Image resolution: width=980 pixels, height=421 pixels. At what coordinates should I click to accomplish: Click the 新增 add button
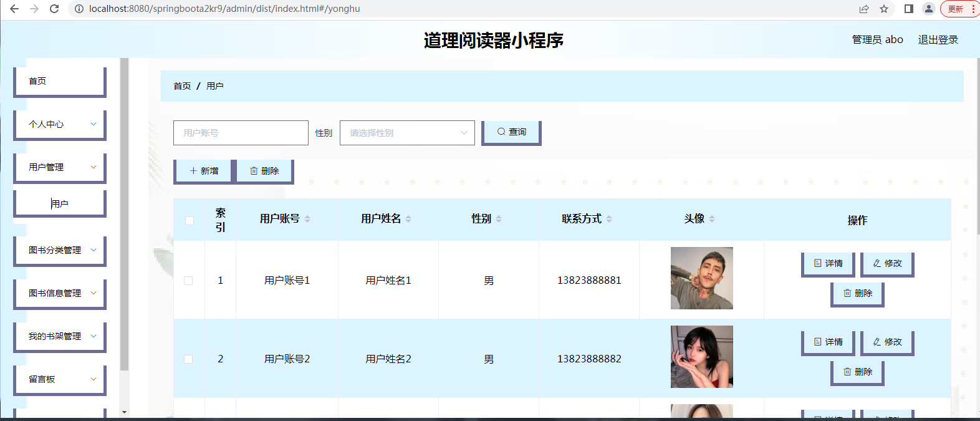(203, 171)
